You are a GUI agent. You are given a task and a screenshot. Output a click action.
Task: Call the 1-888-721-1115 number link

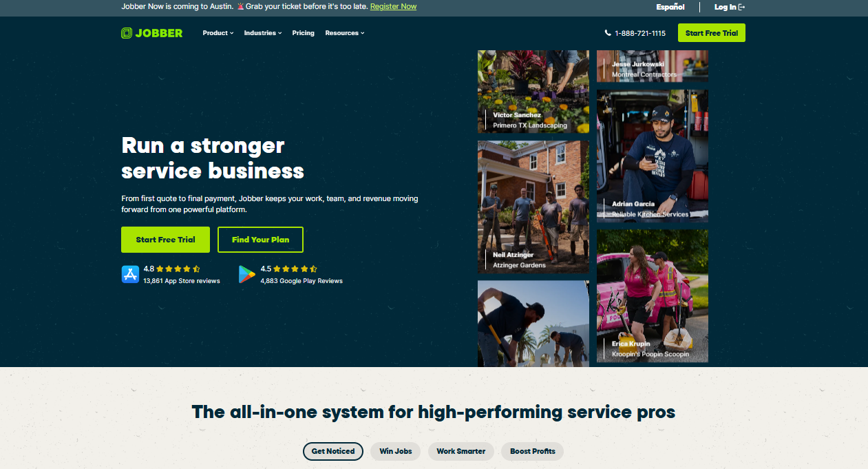[x=640, y=33]
